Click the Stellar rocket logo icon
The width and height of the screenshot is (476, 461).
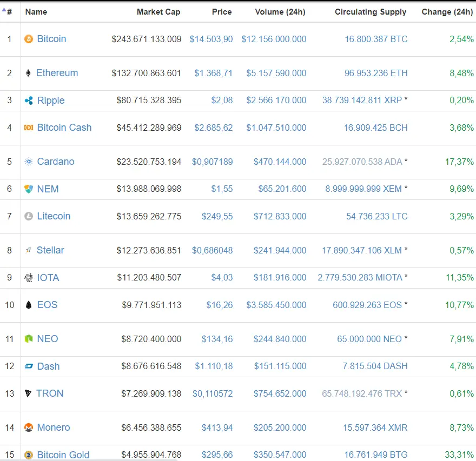tap(29, 250)
